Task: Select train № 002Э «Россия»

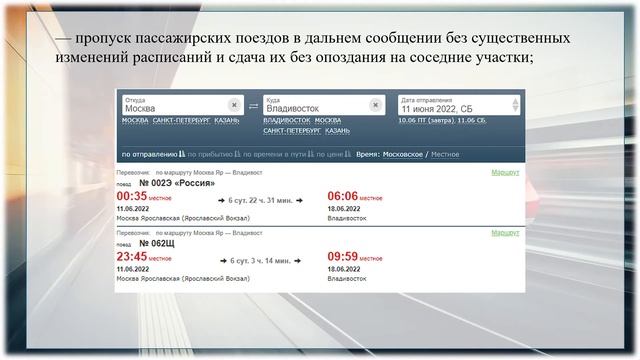Action: click(x=177, y=183)
